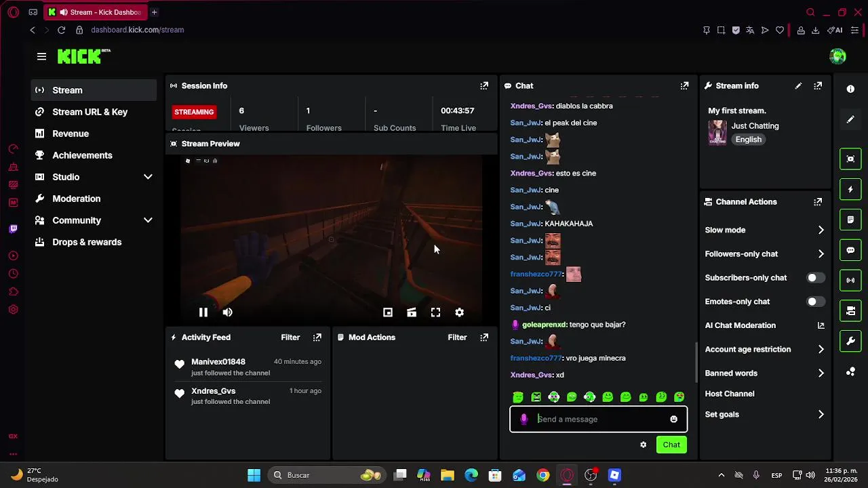The height and width of the screenshot is (488, 868).
Task: Open Activity Feed Filter
Action: pyautogui.click(x=290, y=338)
